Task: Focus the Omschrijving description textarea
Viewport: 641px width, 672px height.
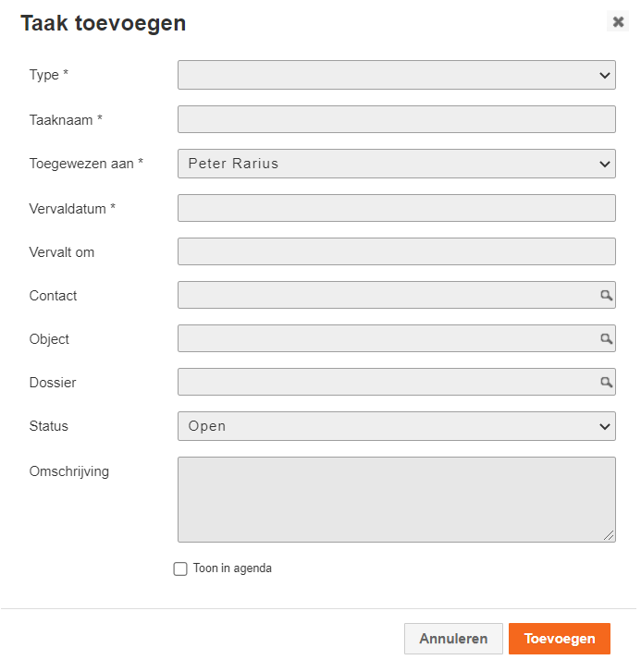Action: (397, 499)
